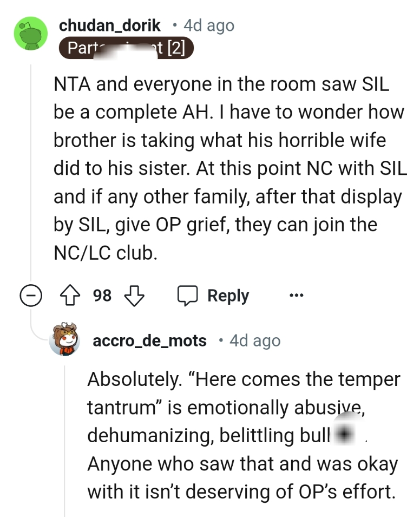Click accro_de_mots' 4d ago timestamp
The height and width of the screenshot is (518, 420).
coord(255,340)
